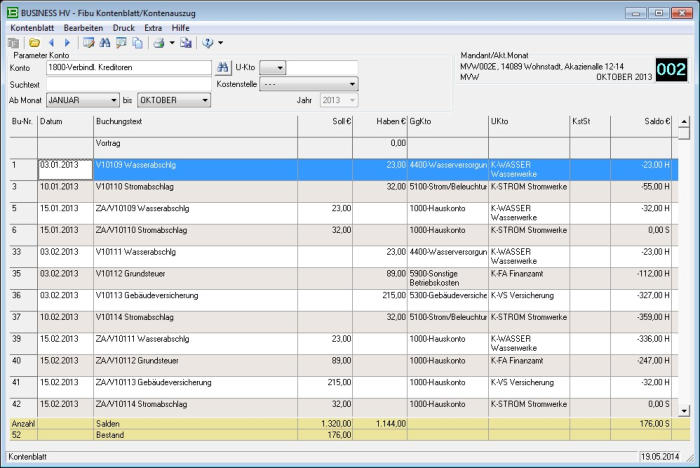Open account lookup binoculars beside Konto field
The image size is (700, 468).
(x=223, y=68)
